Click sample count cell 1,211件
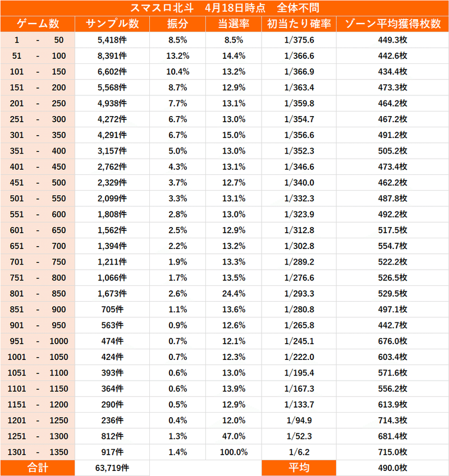Image resolution: width=449 pixels, height=476 pixels. coord(112,262)
